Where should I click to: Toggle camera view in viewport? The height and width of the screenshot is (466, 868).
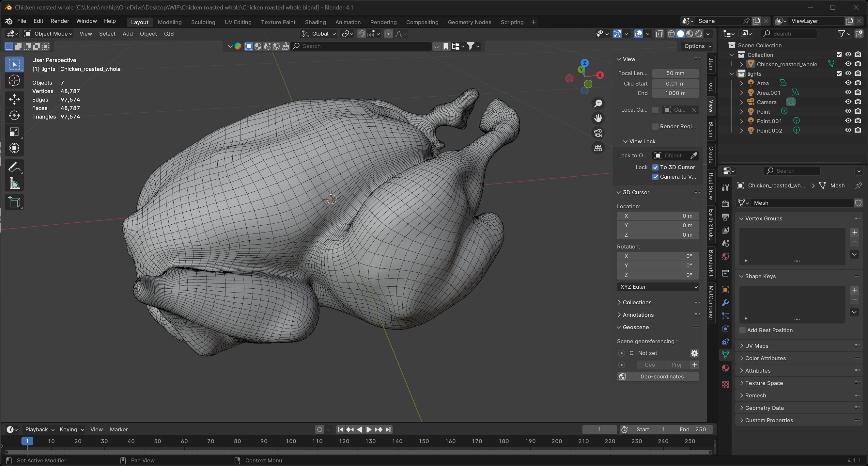point(598,133)
